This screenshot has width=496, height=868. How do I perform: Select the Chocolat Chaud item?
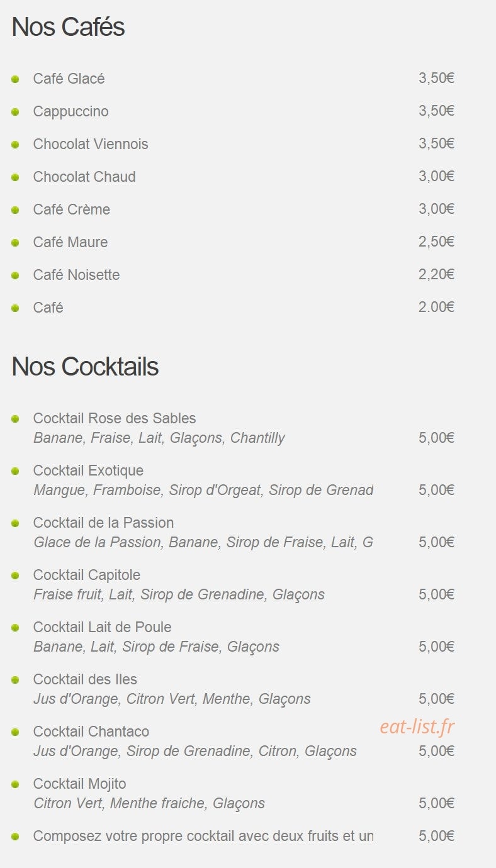click(84, 177)
